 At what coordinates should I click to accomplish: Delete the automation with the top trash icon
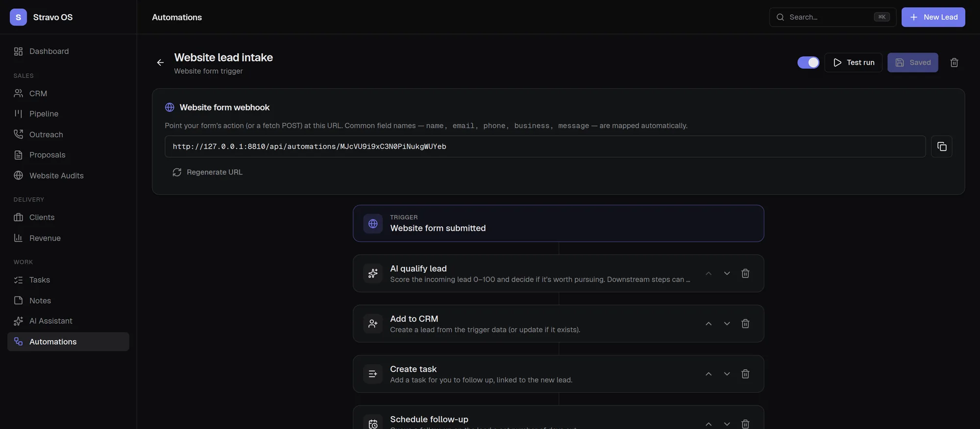[954, 63]
